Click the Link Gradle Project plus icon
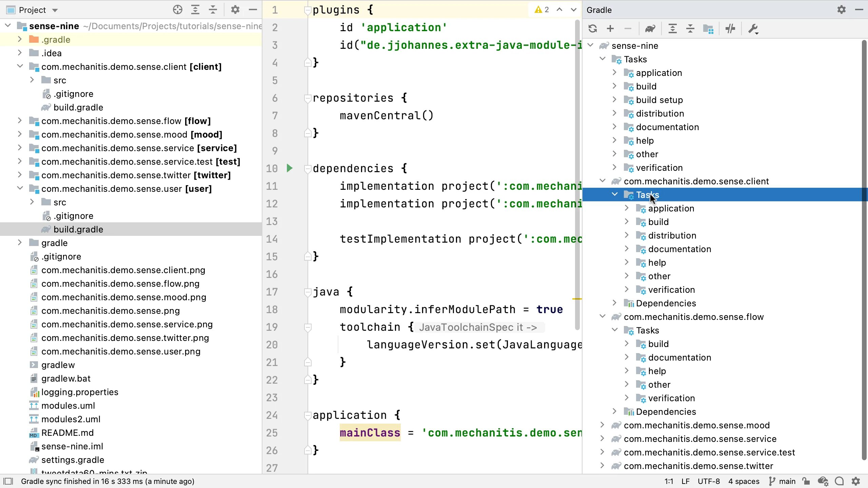This screenshot has width=868, height=488. click(610, 28)
